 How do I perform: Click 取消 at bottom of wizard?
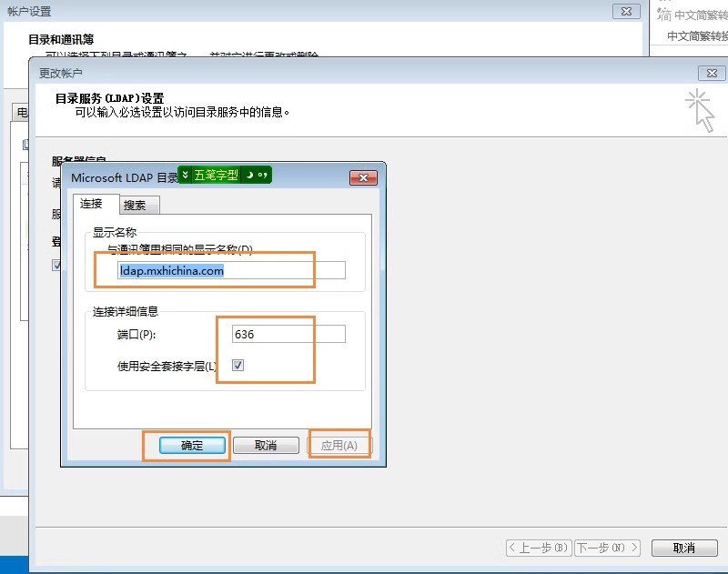684,548
